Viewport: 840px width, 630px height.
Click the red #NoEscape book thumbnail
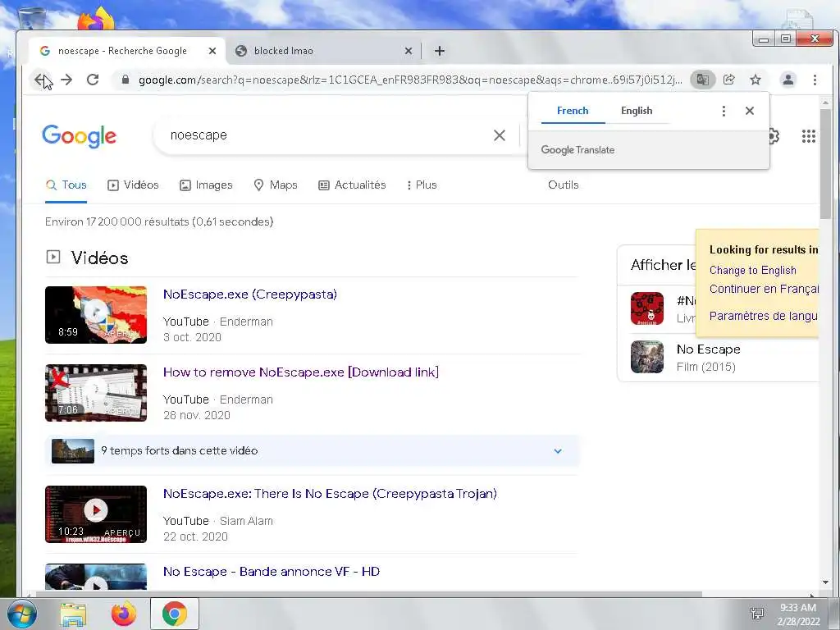(x=647, y=308)
